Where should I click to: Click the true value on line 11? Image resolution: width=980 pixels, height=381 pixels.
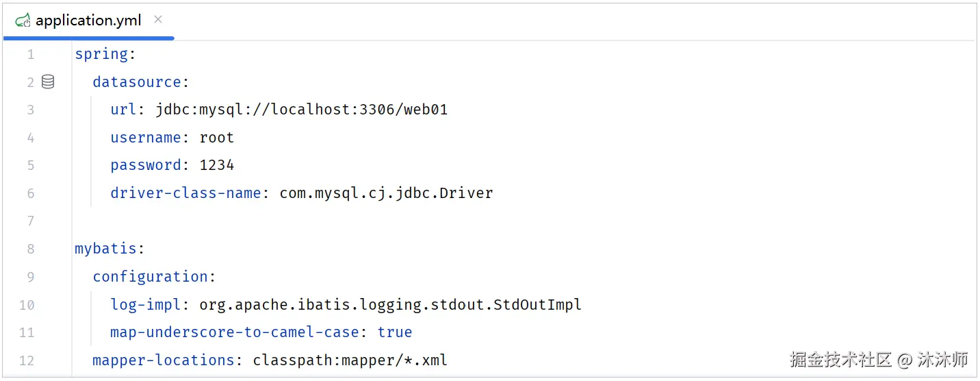coord(395,332)
